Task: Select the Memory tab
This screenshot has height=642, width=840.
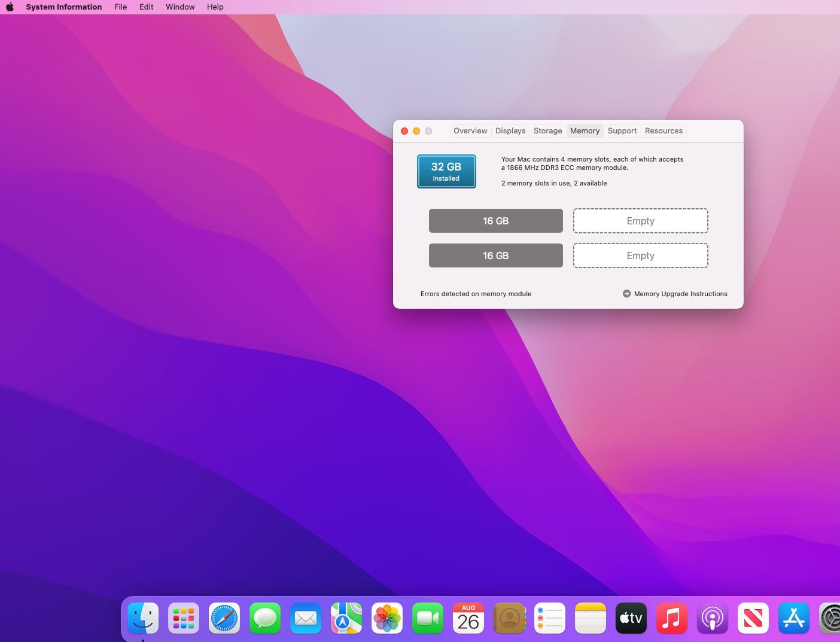Action: tap(585, 131)
